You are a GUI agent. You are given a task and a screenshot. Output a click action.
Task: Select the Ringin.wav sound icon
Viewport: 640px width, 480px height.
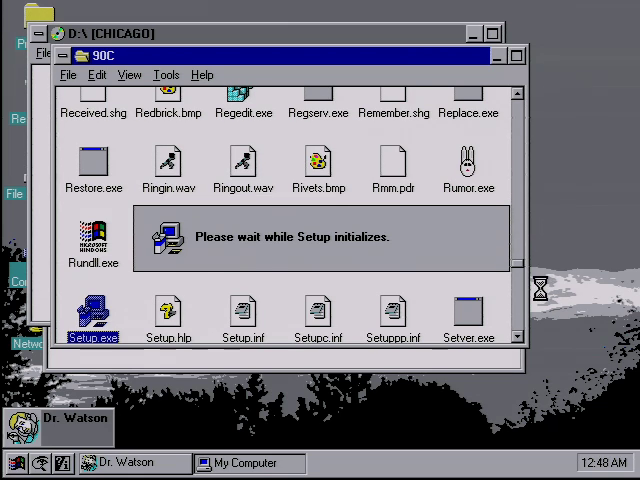(x=168, y=161)
